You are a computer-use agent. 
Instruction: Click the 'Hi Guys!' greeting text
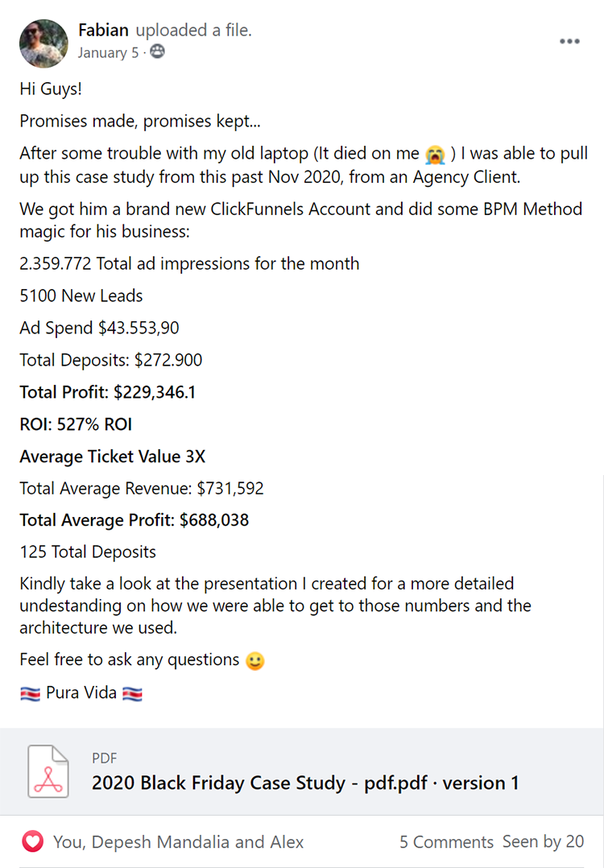tap(51, 89)
